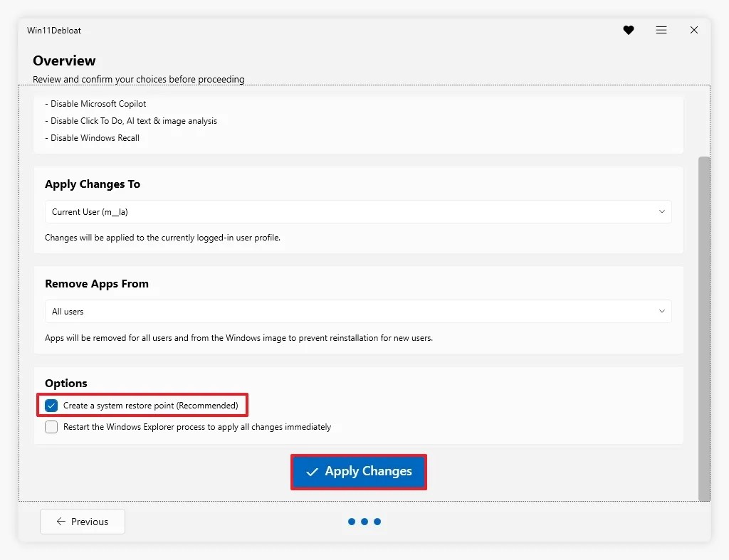
Task: Click the heart icon in the title bar
Action: [628, 31]
